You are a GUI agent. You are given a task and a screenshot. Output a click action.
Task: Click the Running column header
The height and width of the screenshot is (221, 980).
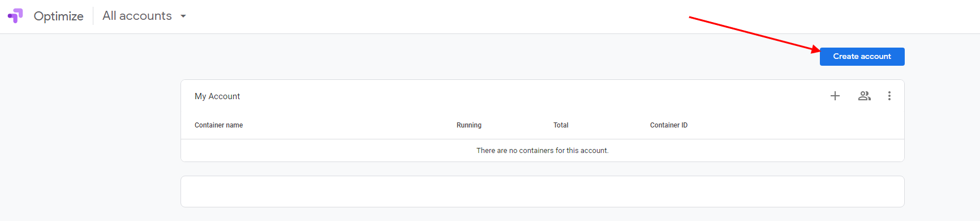click(469, 125)
